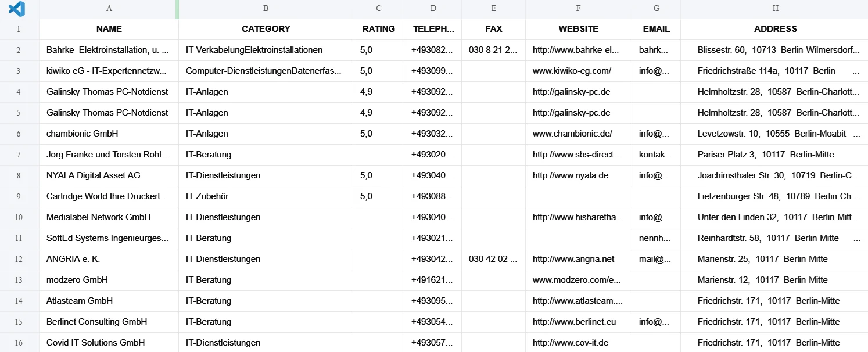
Task: Select the 030 42 02 fax cell
Action: [494, 259]
